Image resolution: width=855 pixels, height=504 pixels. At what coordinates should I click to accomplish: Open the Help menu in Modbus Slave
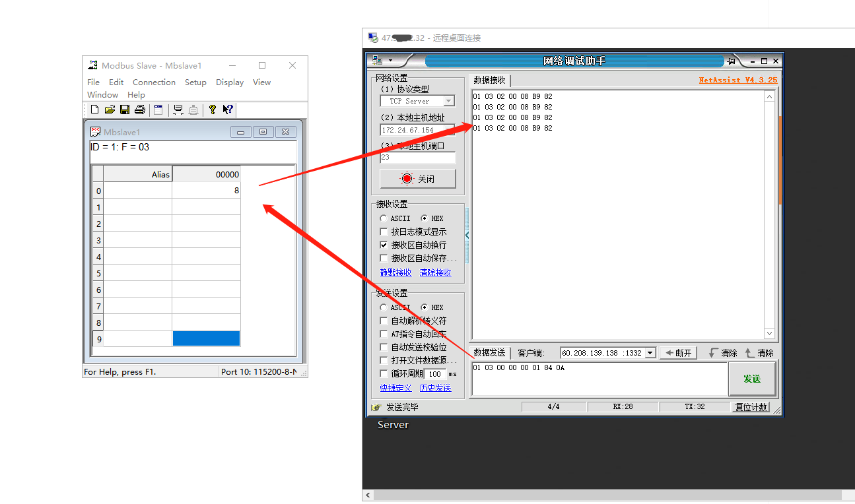tap(136, 95)
